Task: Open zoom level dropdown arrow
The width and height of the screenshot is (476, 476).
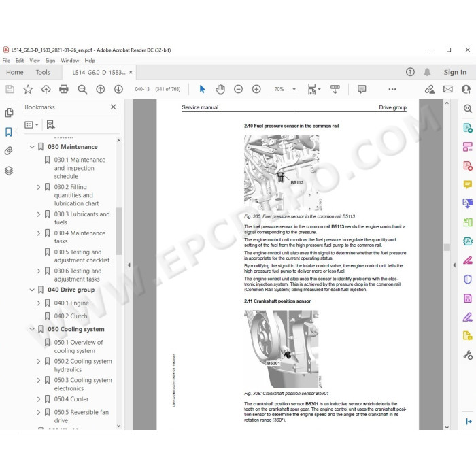Action: click(294, 89)
